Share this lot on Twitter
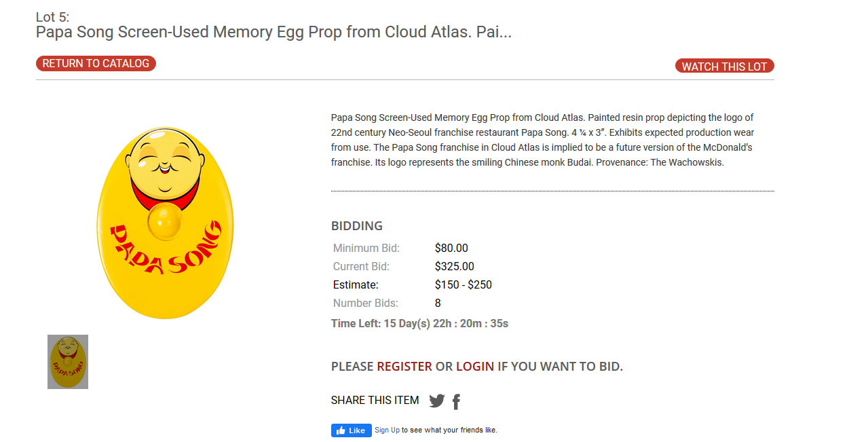868x442 pixels. pos(436,401)
